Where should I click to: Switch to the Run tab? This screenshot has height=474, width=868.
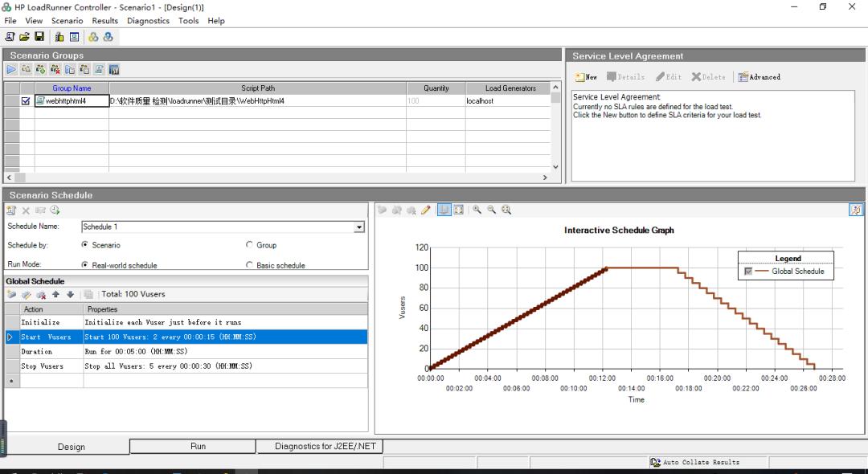198,446
